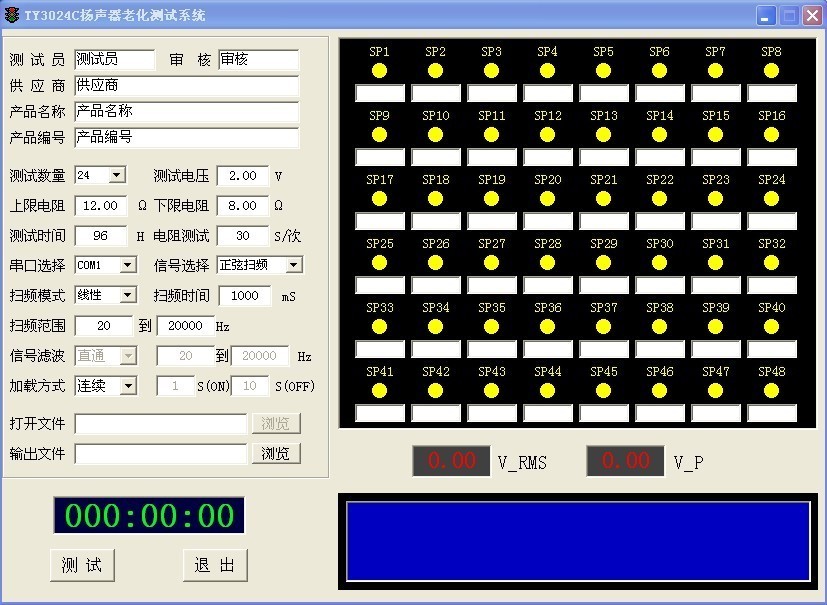Image resolution: width=827 pixels, height=605 pixels.
Task: Click the blue message display panel
Action: click(578, 541)
